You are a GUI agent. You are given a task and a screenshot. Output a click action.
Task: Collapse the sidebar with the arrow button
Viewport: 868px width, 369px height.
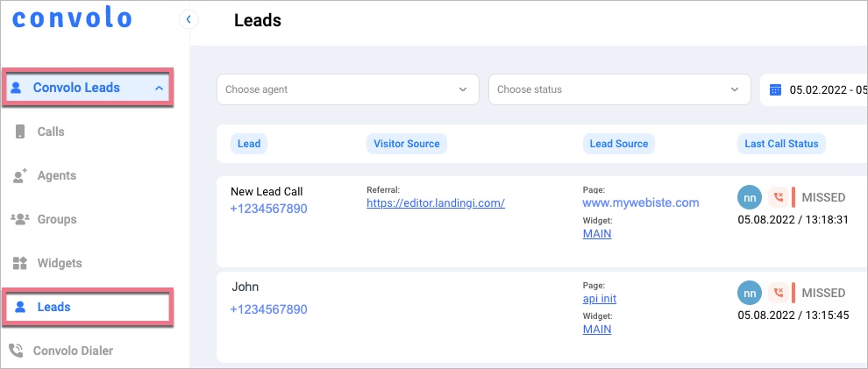click(x=189, y=18)
